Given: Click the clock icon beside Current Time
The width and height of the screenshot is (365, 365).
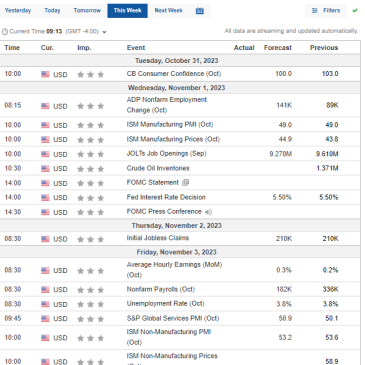Looking at the screenshot, I should click(x=5, y=32).
